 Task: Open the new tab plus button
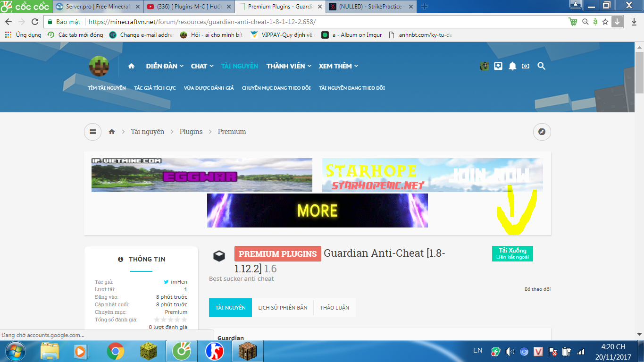click(424, 7)
